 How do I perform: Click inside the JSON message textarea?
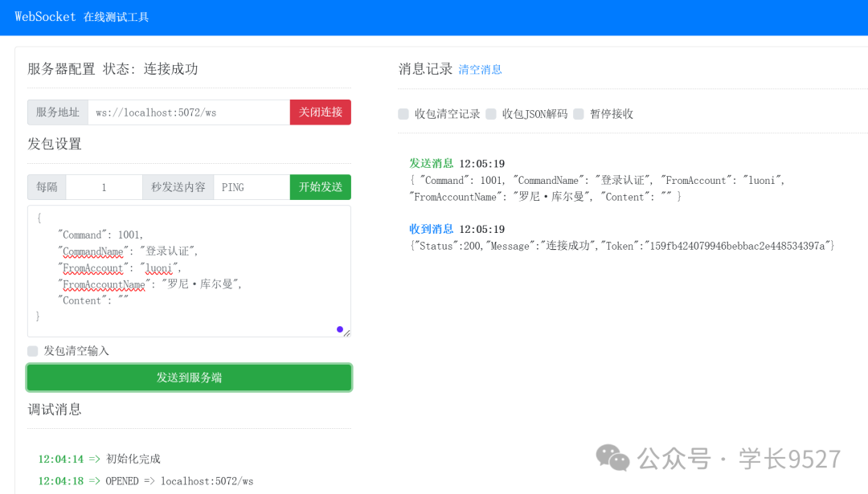point(189,269)
